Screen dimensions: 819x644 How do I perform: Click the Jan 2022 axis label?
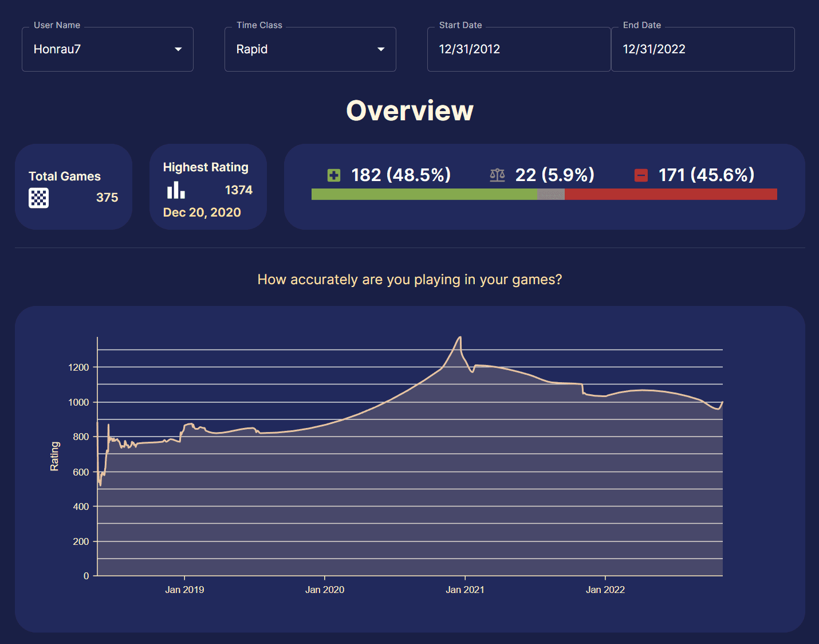pyautogui.click(x=605, y=590)
